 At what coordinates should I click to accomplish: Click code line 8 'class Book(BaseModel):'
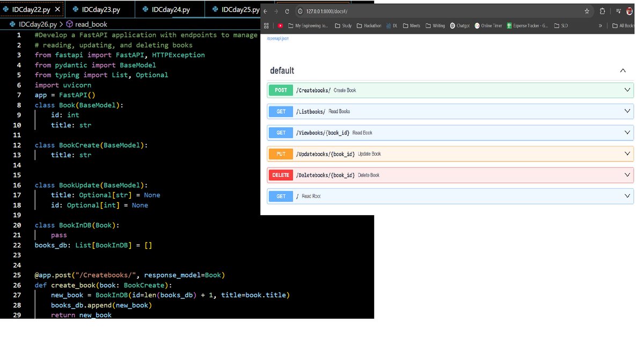click(x=79, y=105)
